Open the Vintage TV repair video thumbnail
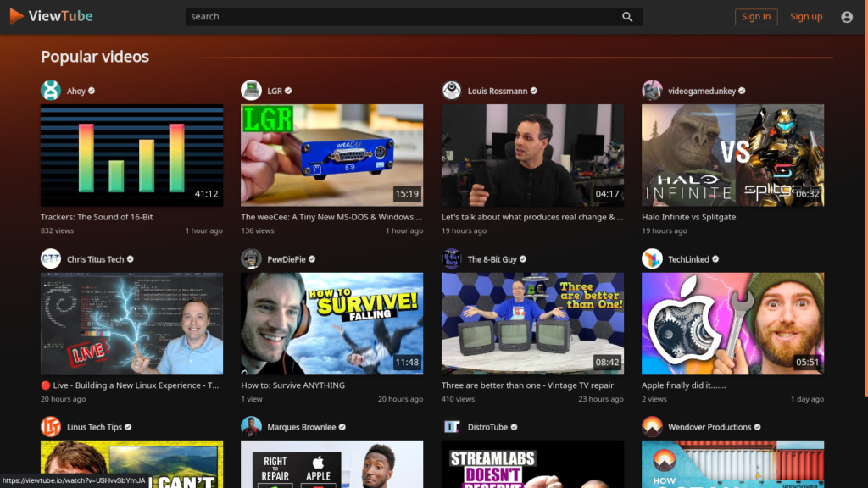The image size is (868, 488). [532, 324]
